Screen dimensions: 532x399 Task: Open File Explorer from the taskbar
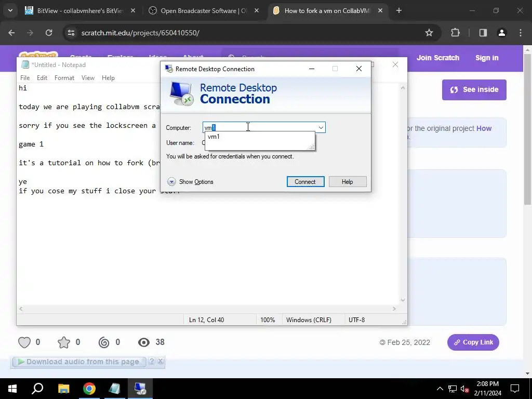click(63, 389)
